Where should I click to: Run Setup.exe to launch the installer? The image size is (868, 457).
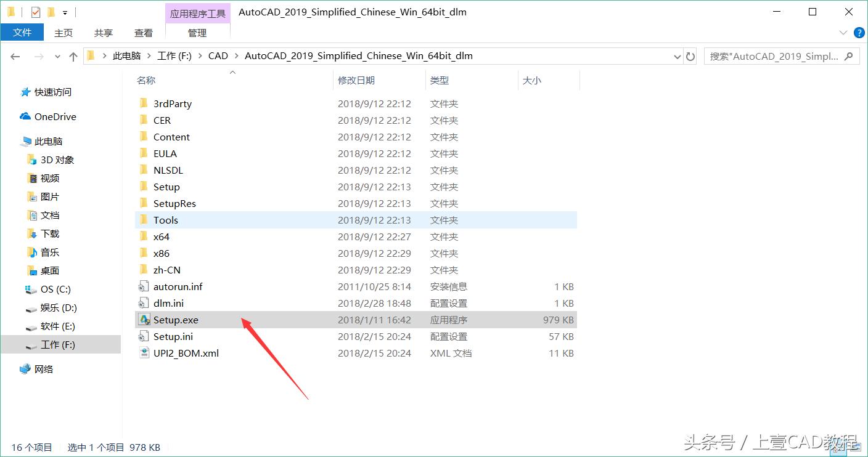(177, 320)
